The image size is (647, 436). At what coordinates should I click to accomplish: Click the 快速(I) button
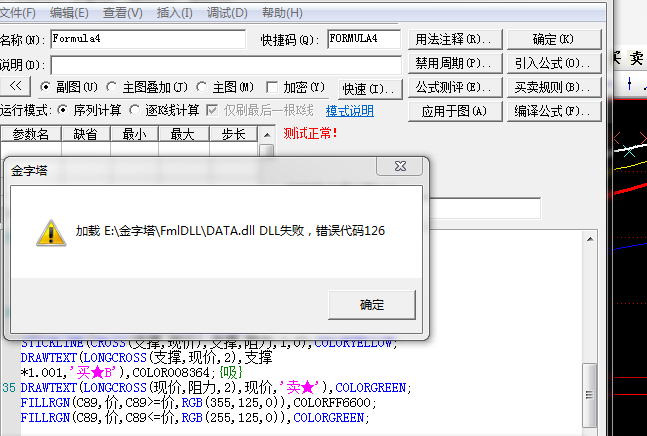370,89
